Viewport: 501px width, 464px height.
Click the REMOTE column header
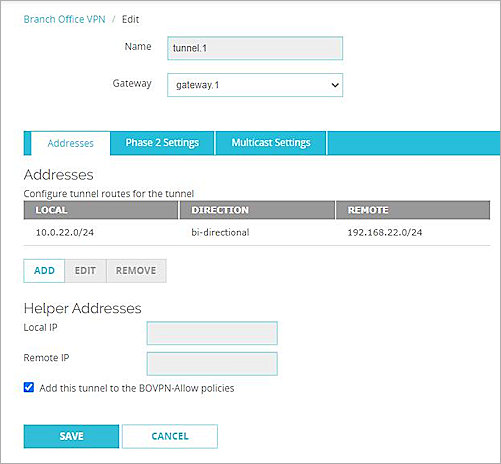413,210
